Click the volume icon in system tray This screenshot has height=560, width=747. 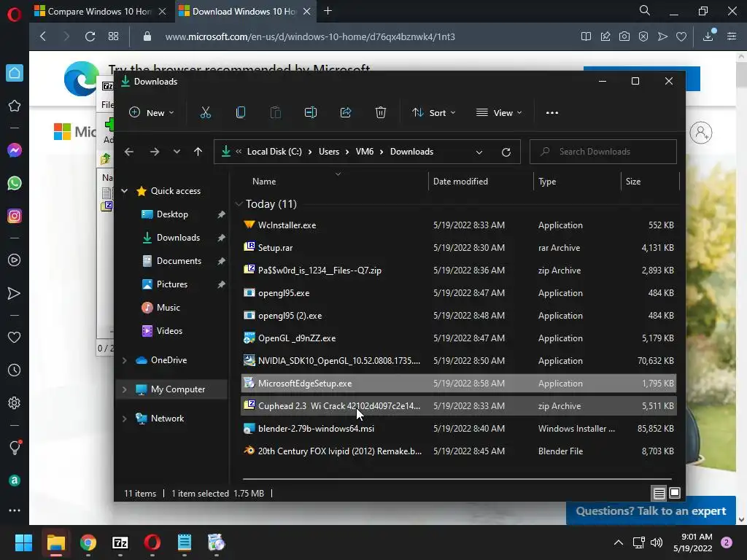[657, 542]
